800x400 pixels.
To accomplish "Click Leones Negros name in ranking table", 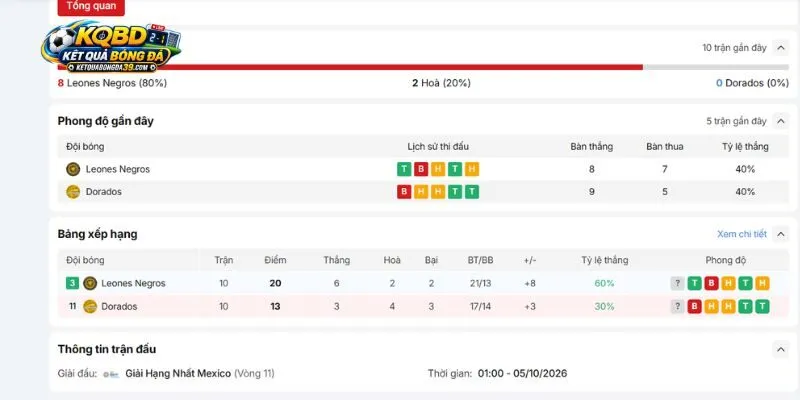I will click(x=134, y=283).
